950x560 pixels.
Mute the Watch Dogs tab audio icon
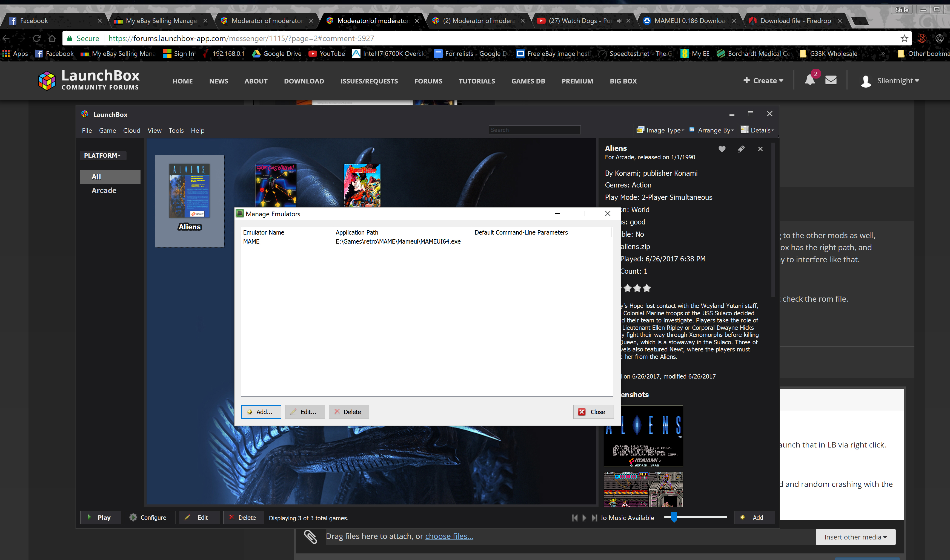[x=619, y=21]
